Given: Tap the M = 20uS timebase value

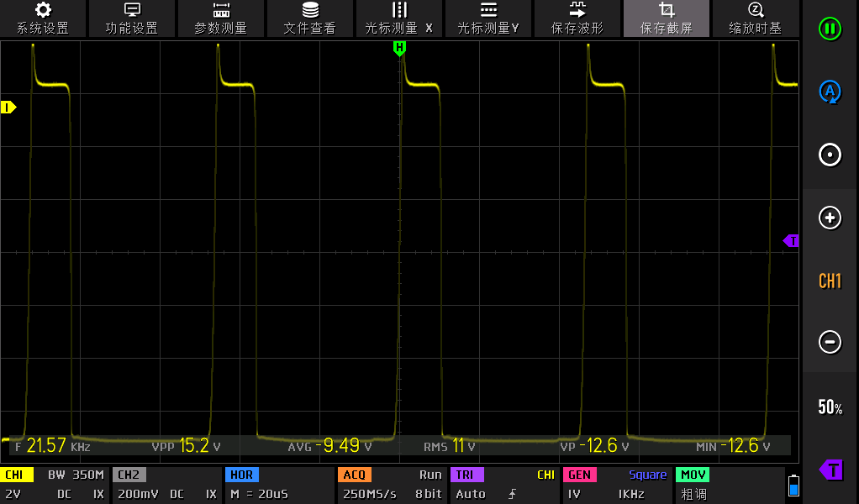Looking at the screenshot, I should tap(260, 494).
